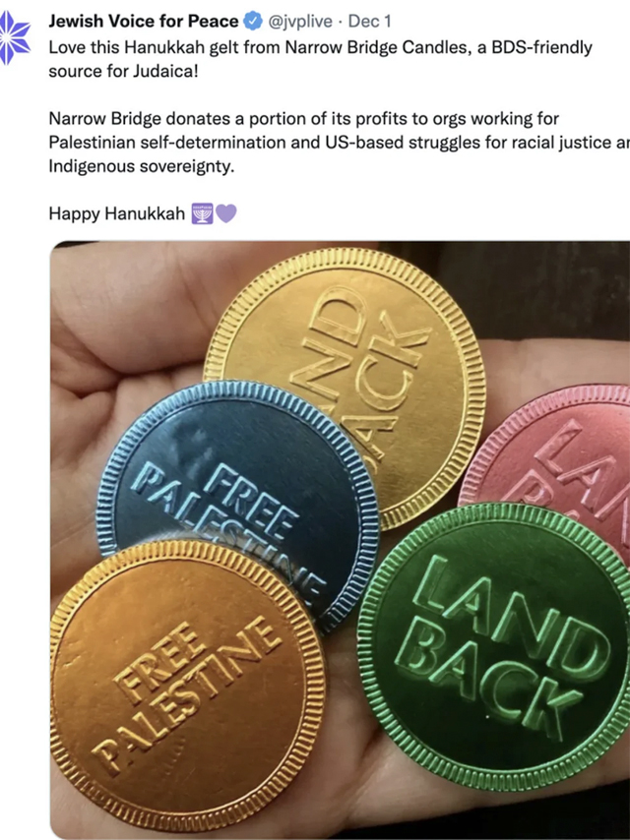Viewport: 630px width, 840px height.
Task: Select the menorah emoji after Happy Hanukkah
Action: tap(202, 213)
